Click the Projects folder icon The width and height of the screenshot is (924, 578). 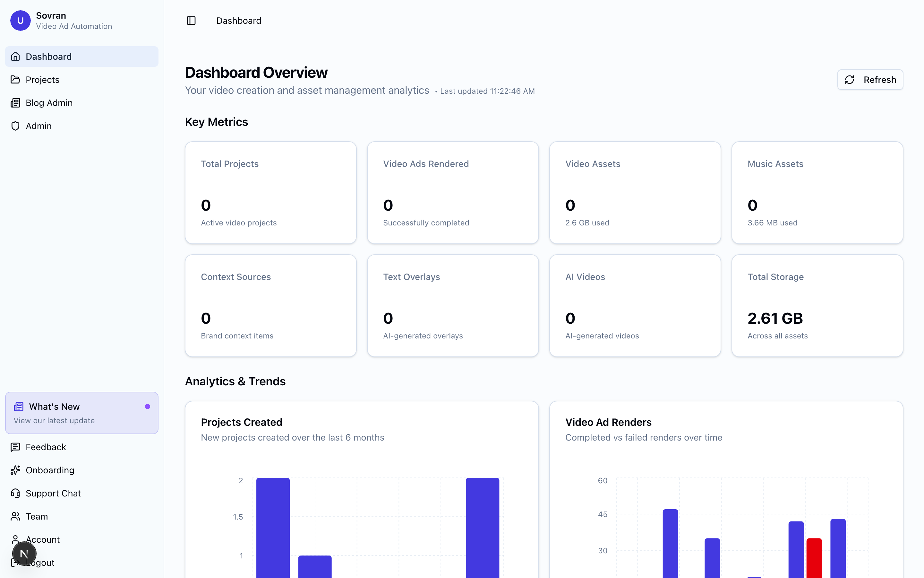click(15, 80)
